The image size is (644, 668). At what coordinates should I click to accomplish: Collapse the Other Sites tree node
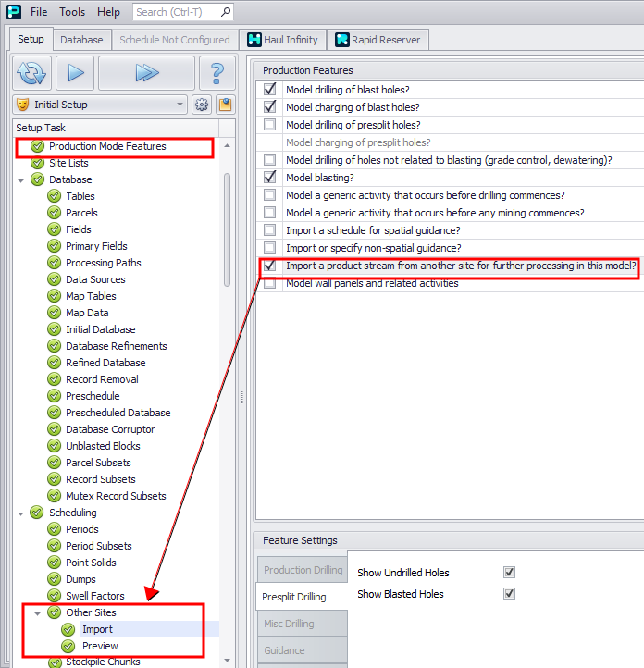(x=38, y=613)
